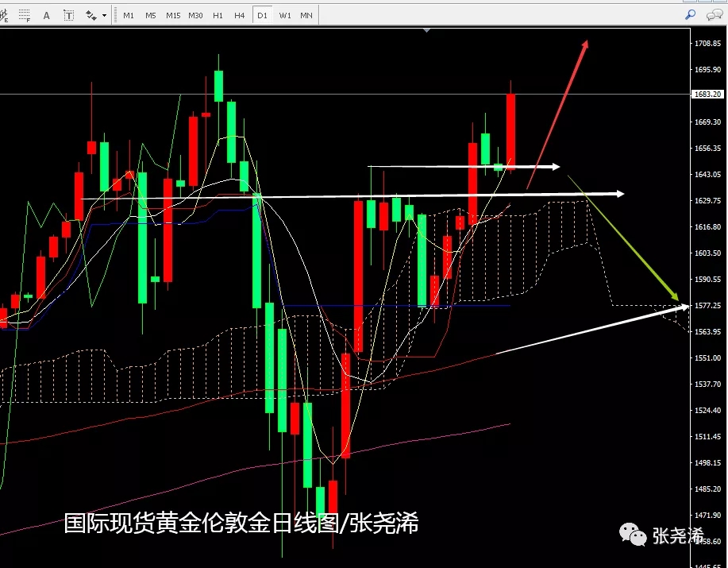
Task: Click price scale value 1577.25
Action: [707, 305]
